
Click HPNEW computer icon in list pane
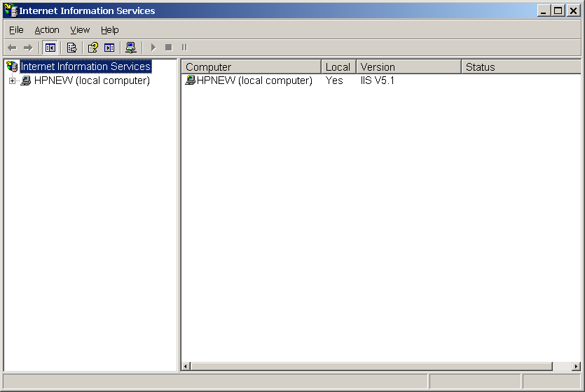[x=191, y=80]
